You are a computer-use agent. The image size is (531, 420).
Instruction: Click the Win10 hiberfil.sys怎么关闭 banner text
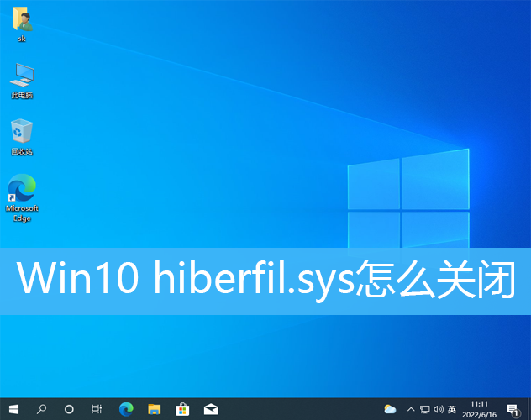coord(265,281)
